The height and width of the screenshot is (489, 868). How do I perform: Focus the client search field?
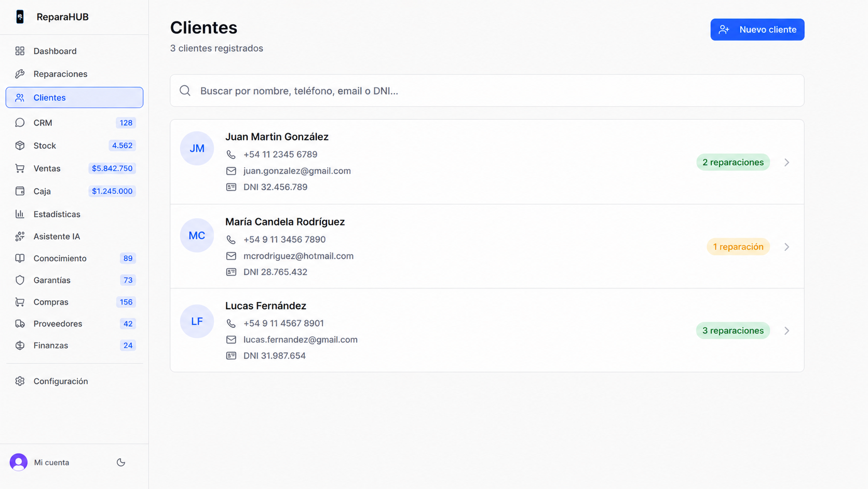(x=486, y=90)
